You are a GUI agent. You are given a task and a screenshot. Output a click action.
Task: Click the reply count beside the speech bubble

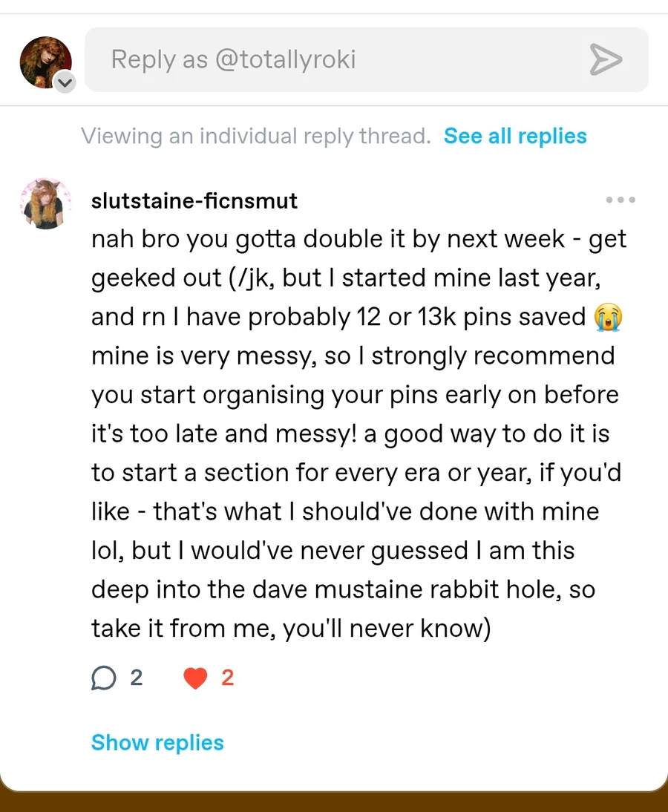pos(137,678)
